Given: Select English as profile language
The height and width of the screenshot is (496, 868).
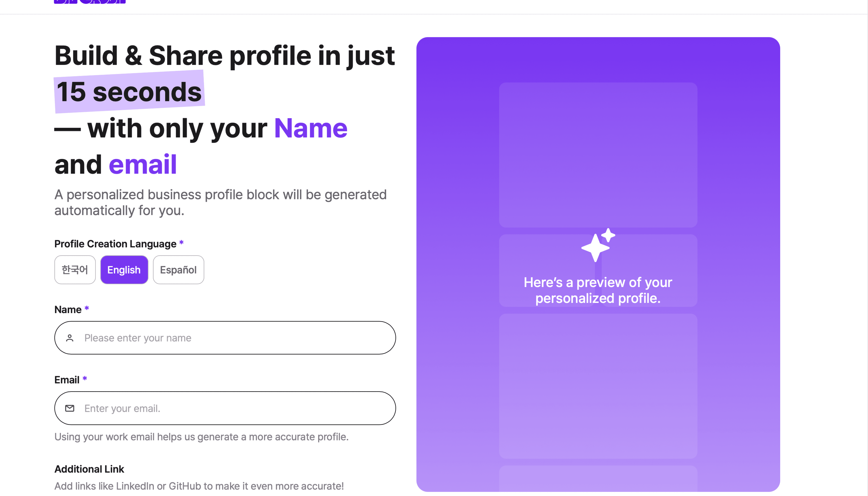Looking at the screenshot, I should point(124,270).
